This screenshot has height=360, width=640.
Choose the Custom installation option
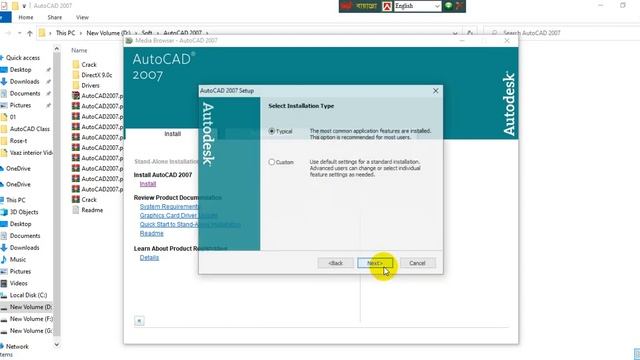272,162
